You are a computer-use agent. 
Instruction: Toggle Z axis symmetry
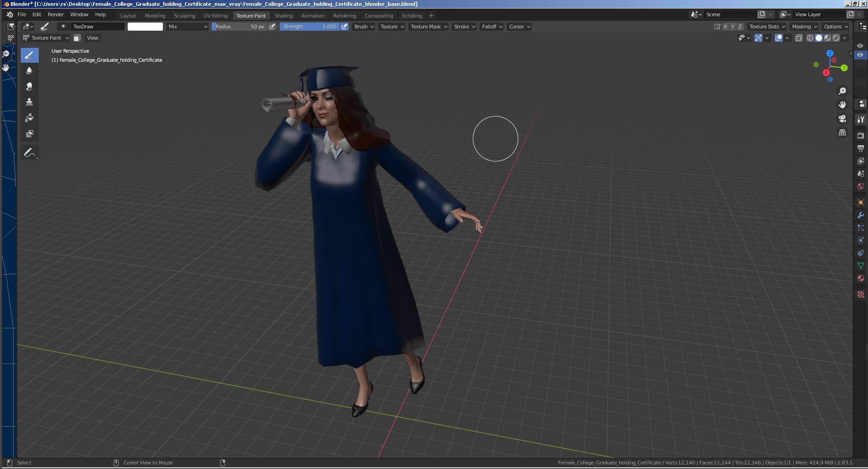[x=740, y=27]
